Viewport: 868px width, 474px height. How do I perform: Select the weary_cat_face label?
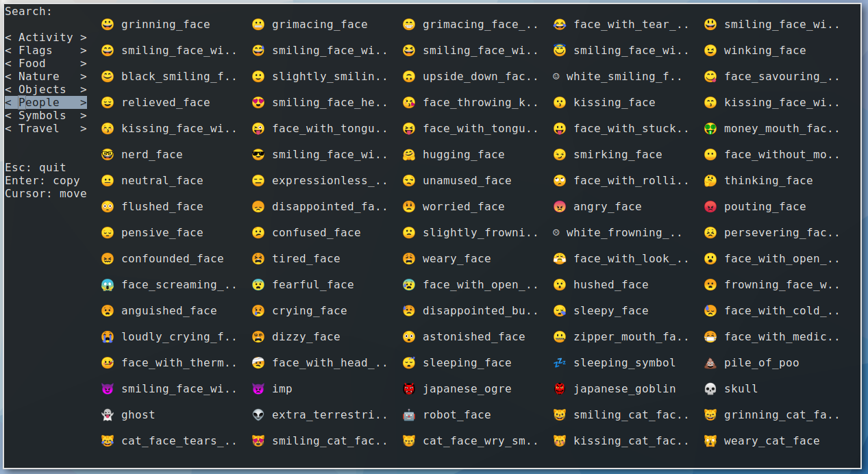click(771, 441)
